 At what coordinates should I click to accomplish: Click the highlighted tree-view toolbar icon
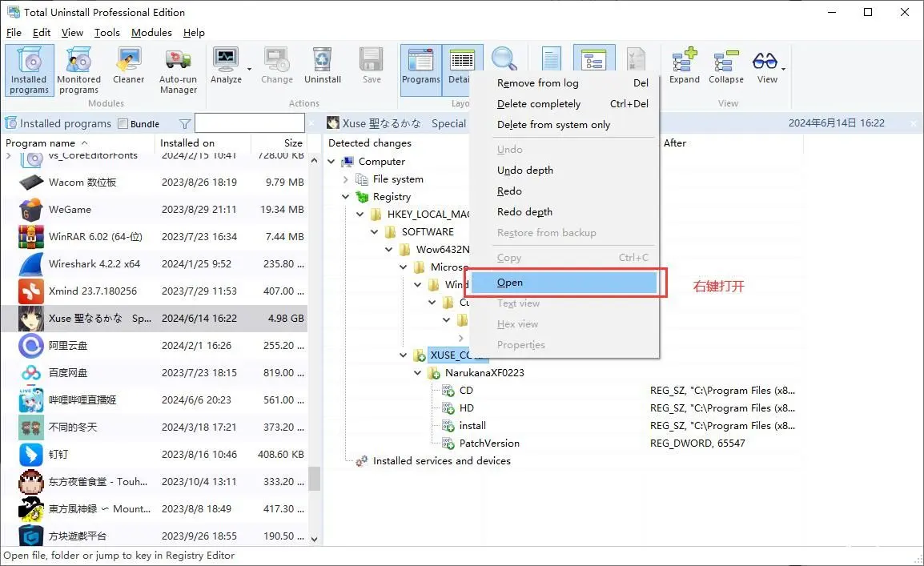tap(594, 59)
